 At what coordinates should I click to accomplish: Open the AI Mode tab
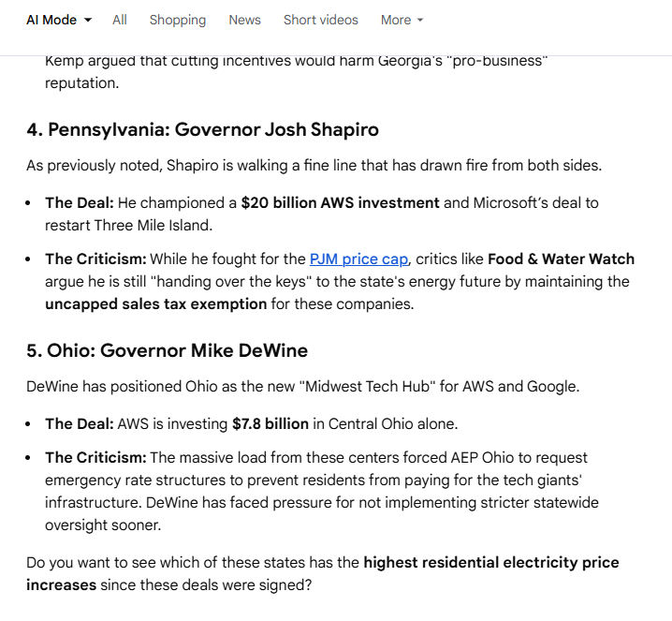pyautogui.click(x=51, y=20)
